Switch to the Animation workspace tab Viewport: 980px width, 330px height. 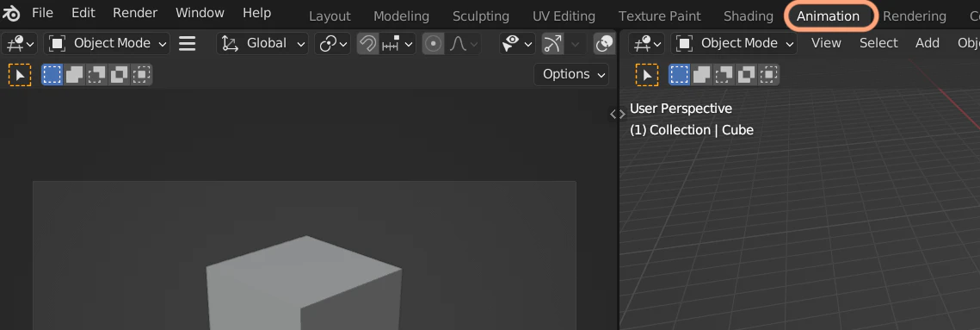click(x=828, y=16)
